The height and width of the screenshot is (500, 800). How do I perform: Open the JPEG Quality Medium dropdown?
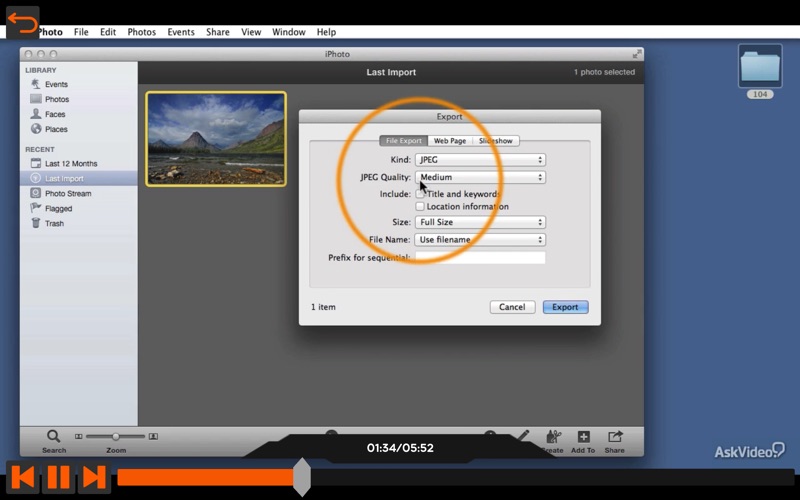[x=480, y=177]
